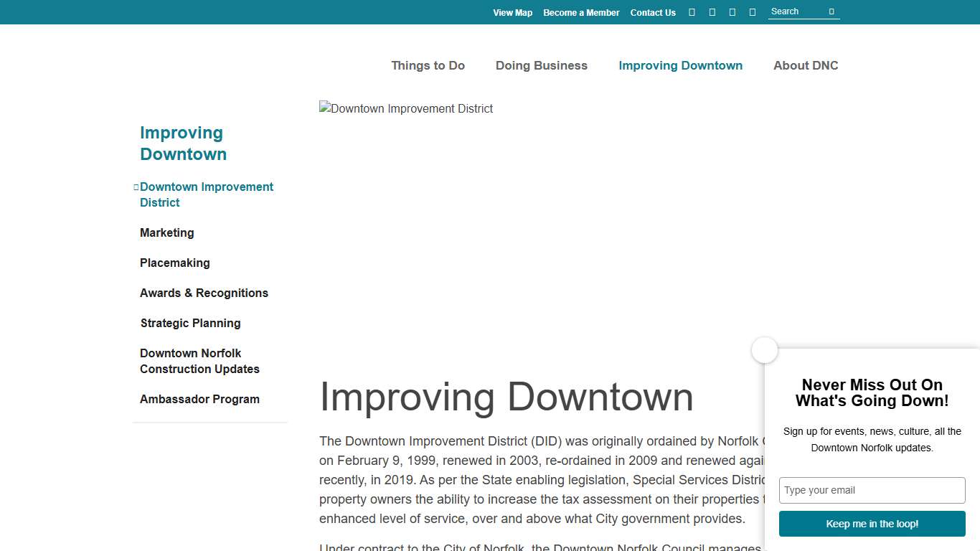Viewport: 980px width, 551px height.
Task: Open the Things to Do menu
Action: coord(428,65)
